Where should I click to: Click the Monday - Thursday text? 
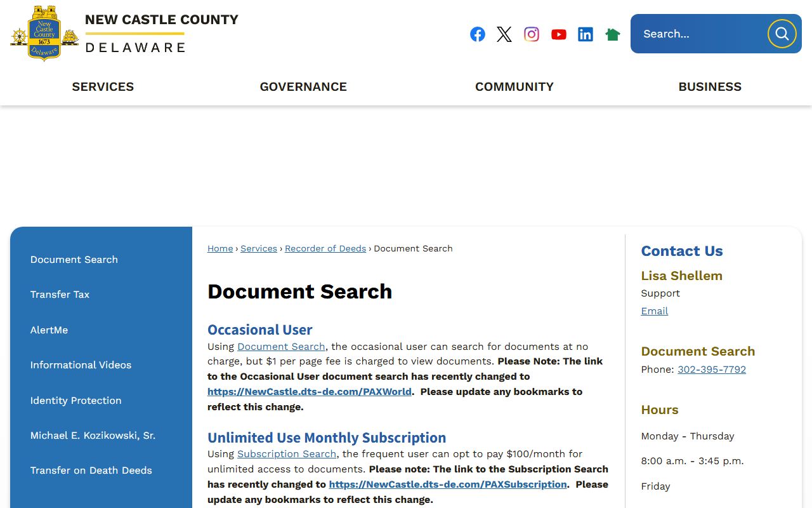688,436
